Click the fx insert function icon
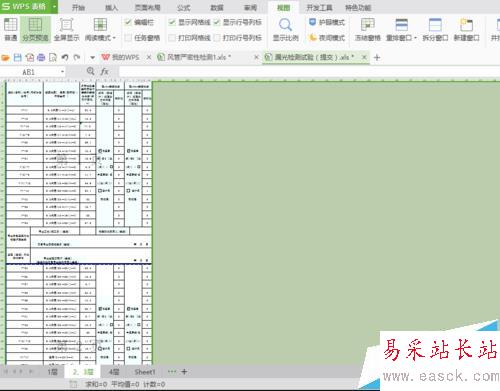500x391 pixels. (x=104, y=71)
